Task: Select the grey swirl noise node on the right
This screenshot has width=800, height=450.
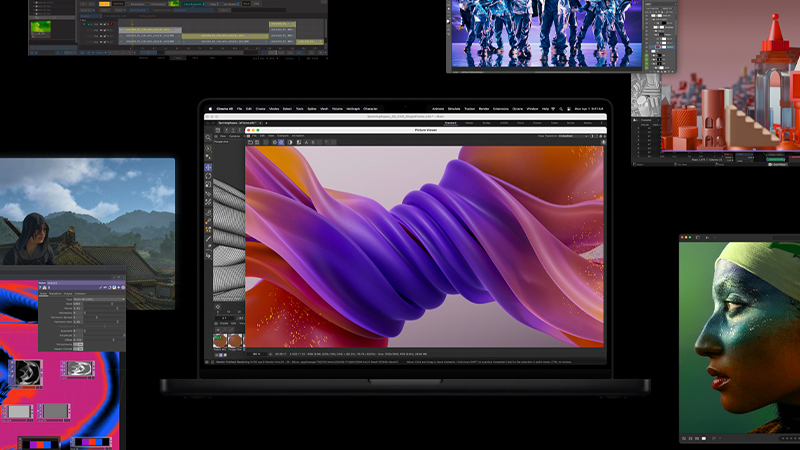Action: pos(78,368)
